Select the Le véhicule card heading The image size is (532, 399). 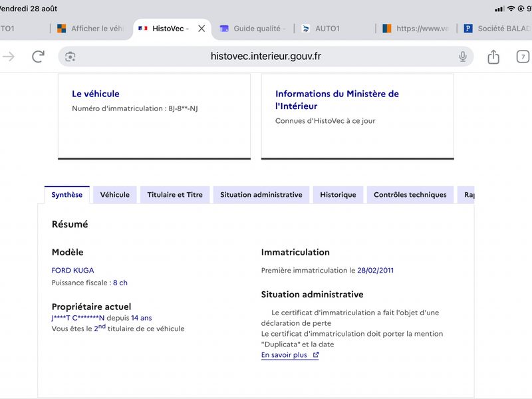pos(96,94)
